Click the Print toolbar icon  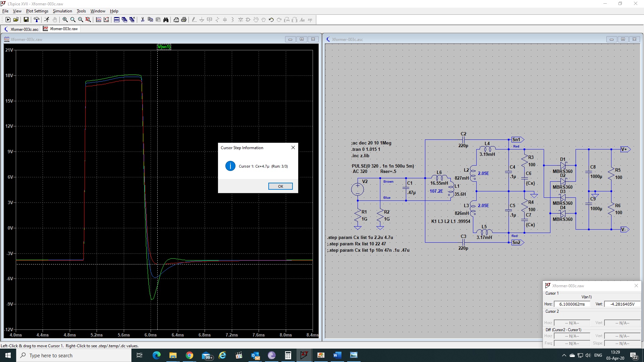coord(184,20)
